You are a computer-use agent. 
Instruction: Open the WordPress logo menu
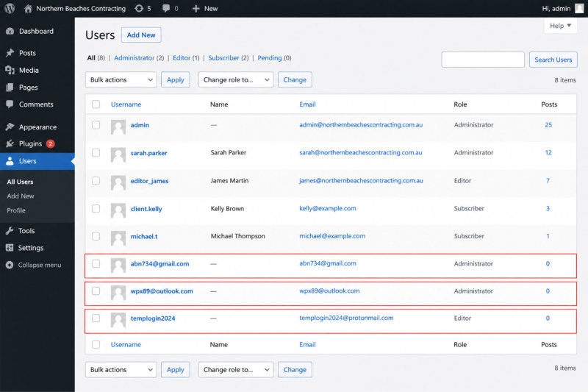coord(10,8)
